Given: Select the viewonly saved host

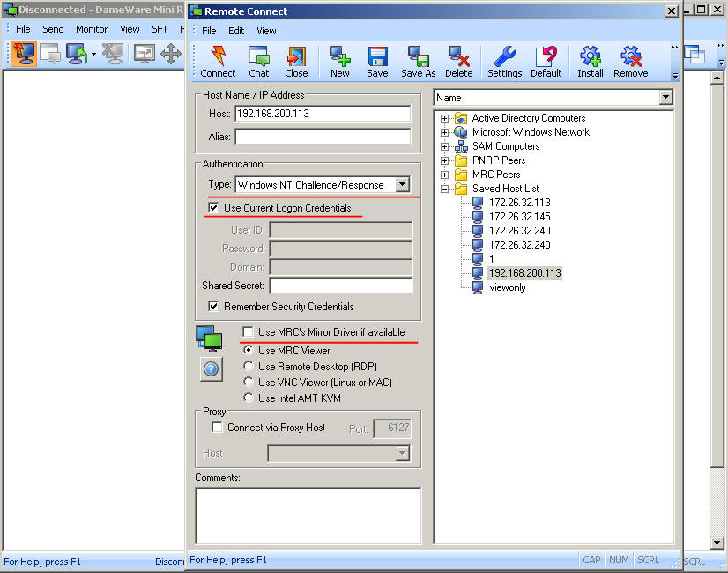Looking at the screenshot, I should tap(507, 287).
